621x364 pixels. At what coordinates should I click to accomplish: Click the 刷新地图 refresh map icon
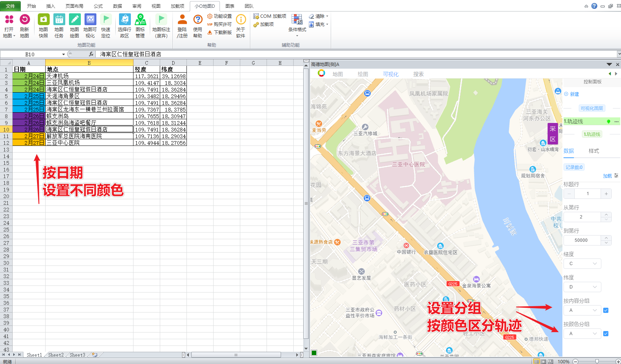24,26
